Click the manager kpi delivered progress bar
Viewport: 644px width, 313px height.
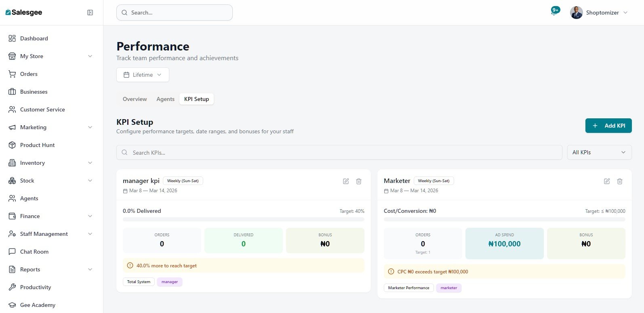click(244, 219)
